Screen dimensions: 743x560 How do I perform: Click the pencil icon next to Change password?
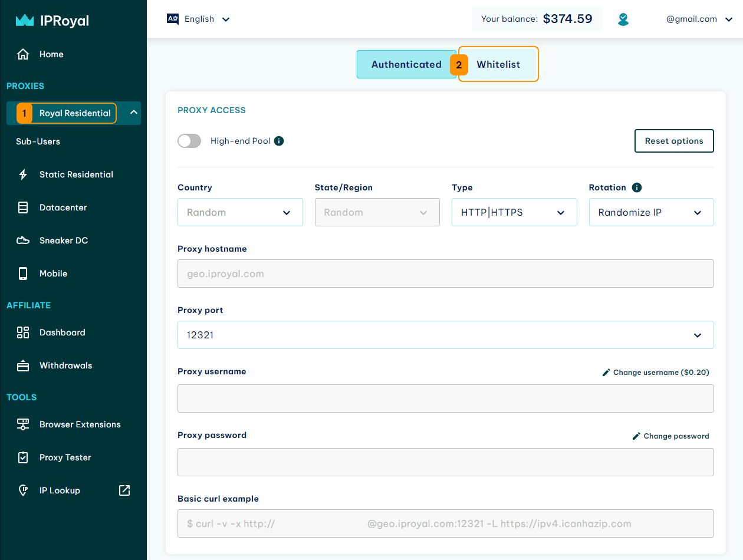[636, 436]
